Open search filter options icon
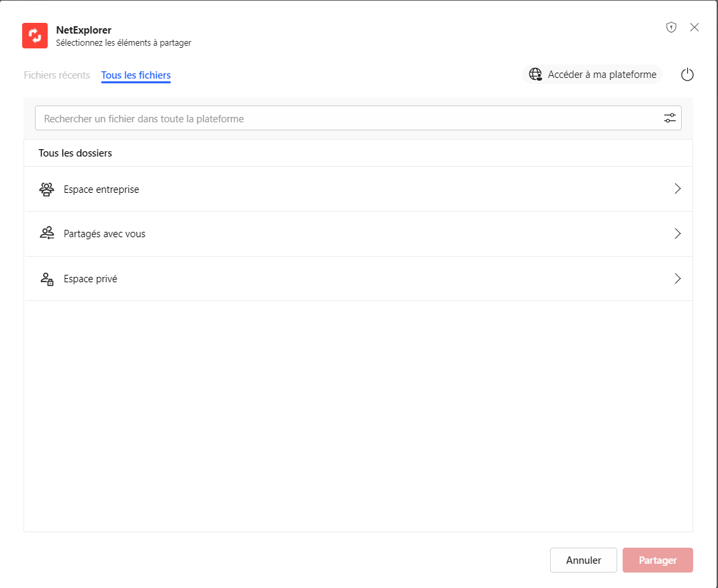This screenshot has height=588, width=718. (670, 118)
